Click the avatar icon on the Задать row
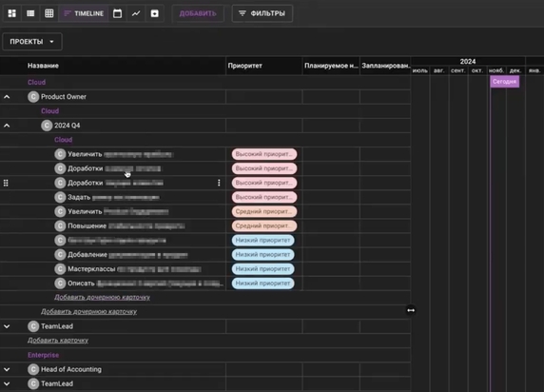Screen dimensions: 544x392 (x=60, y=197)
